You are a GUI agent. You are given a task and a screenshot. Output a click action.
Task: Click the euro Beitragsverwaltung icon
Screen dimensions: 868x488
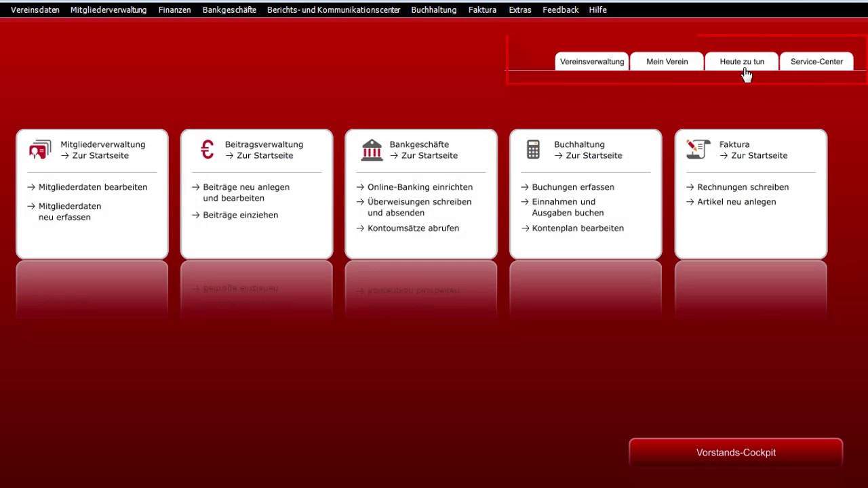click(208, 149)
